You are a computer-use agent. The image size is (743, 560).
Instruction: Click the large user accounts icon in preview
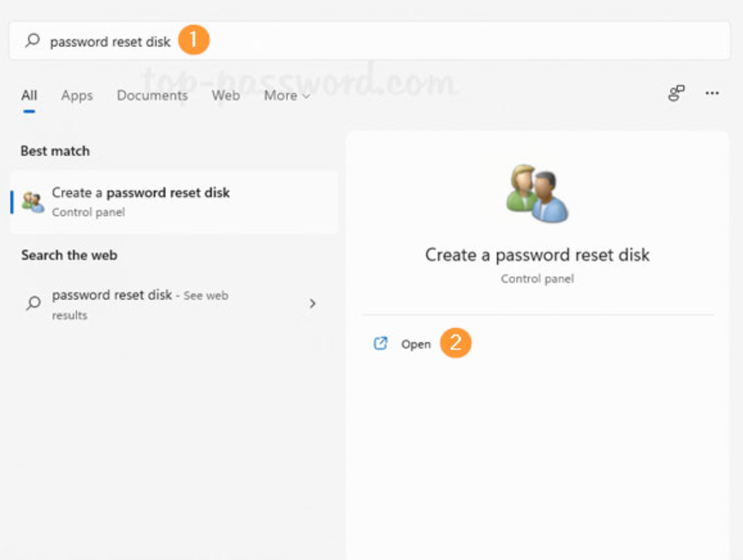537,194
